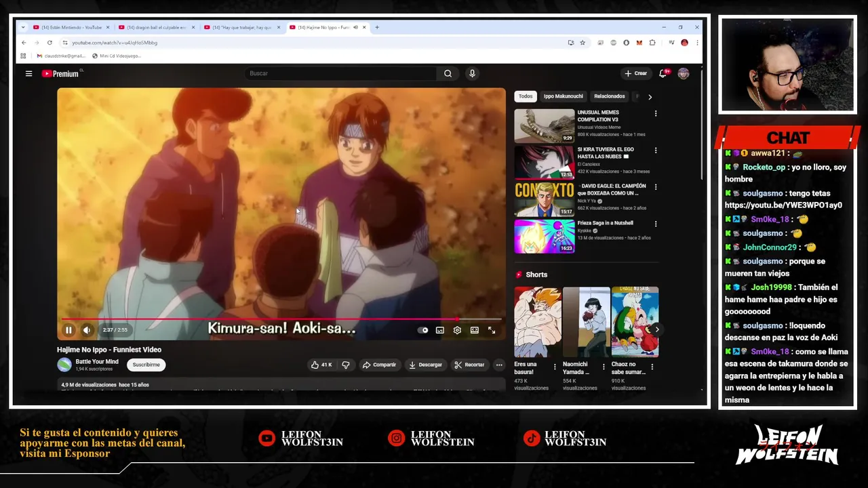Viewport: 868px width, 488px height.
Task: Select the Relacionados filter chip
Action: point(610,96)
